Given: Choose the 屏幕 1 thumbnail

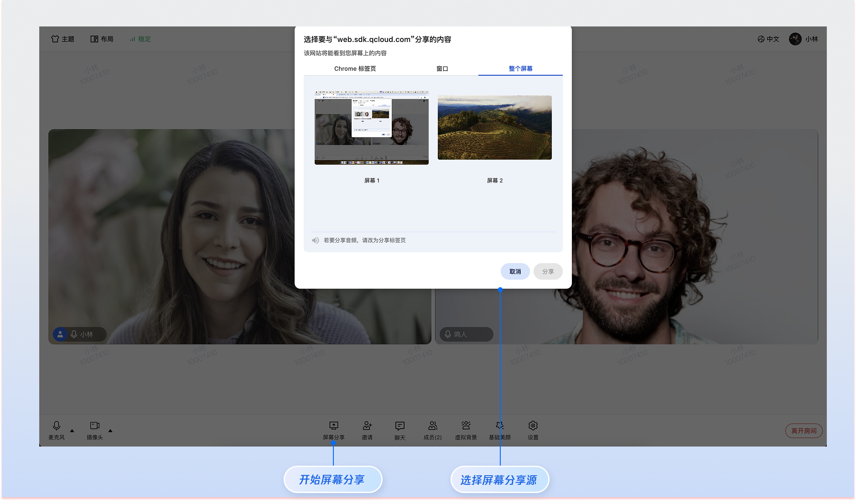Looking at the screenshot, I should coord(372,128).
